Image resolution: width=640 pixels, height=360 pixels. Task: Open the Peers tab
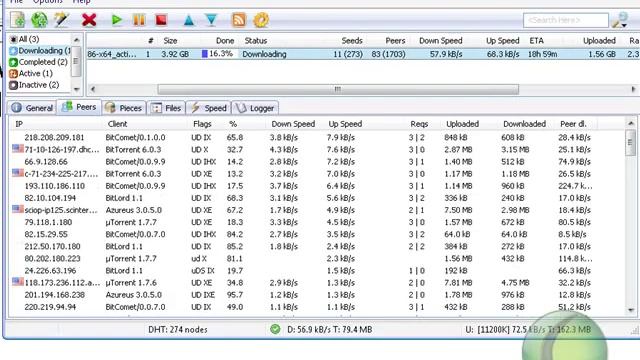(79, 107)
